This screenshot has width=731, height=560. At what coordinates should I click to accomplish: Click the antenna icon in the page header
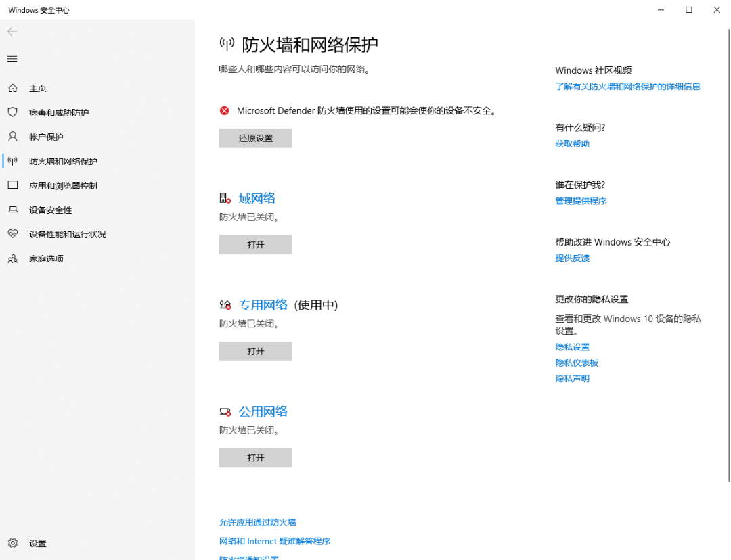(227, 44)
